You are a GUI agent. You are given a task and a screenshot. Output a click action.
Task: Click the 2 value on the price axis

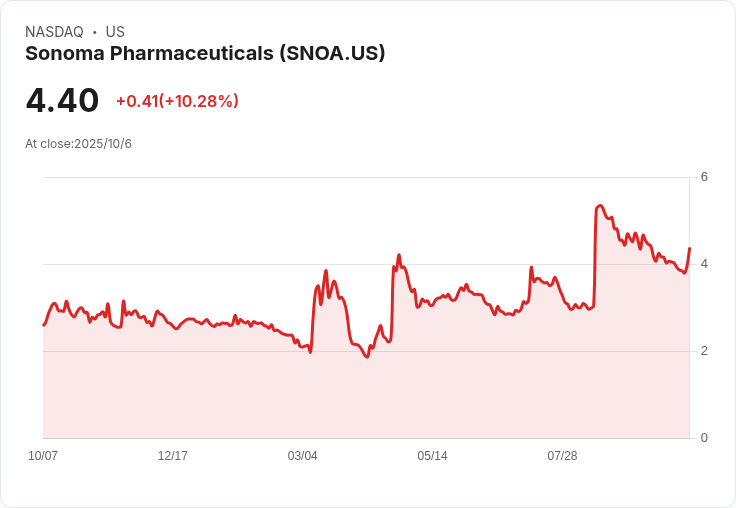(x=704, y=351)
